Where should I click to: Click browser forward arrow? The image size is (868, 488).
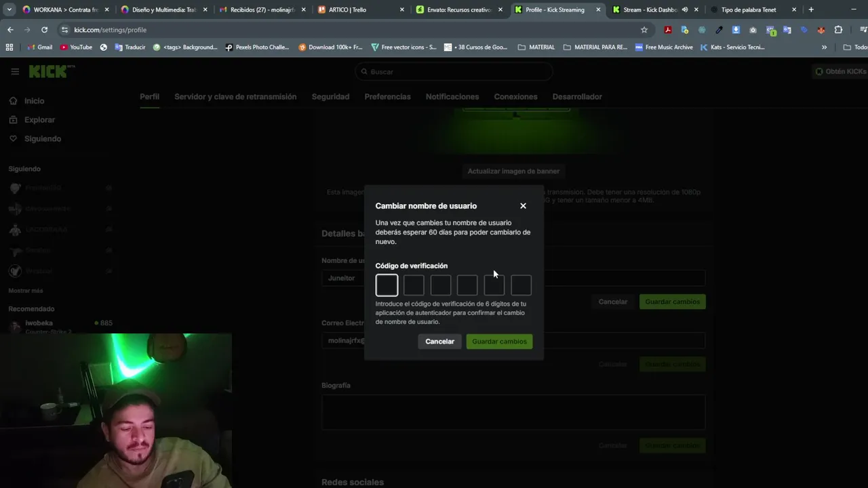tap(27, 30)
